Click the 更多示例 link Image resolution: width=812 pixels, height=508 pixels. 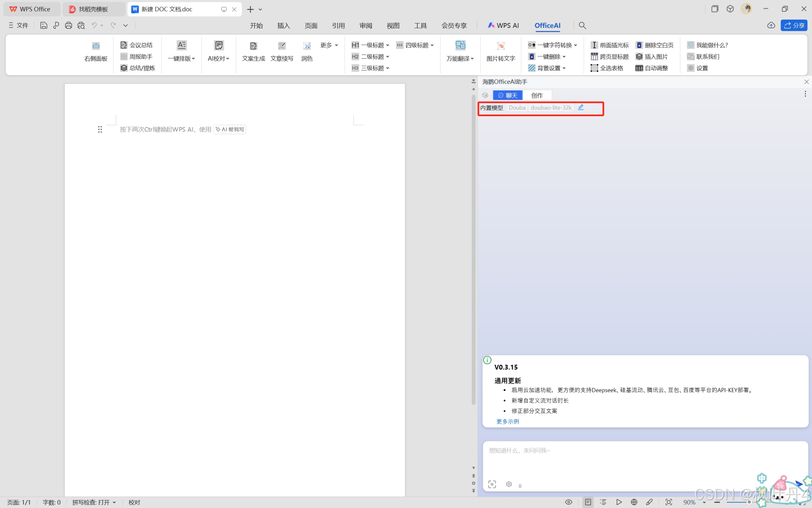(x=507, y=421)
